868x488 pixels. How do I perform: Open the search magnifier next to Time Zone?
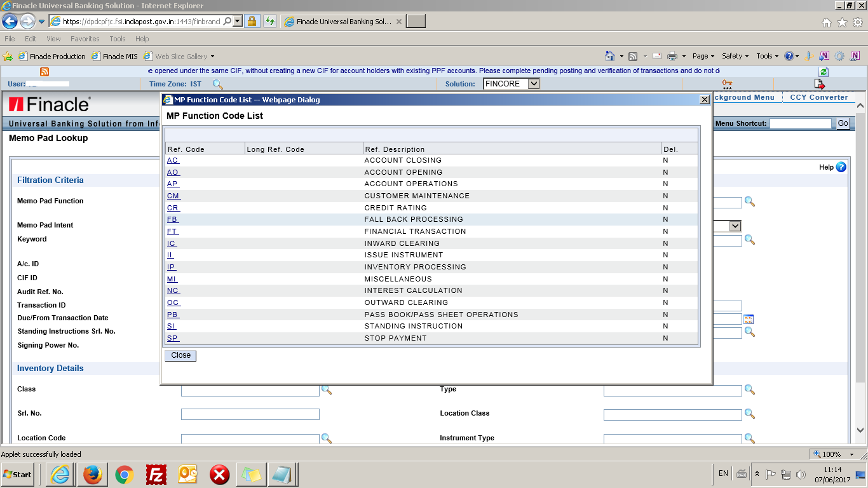pos(217,83)
